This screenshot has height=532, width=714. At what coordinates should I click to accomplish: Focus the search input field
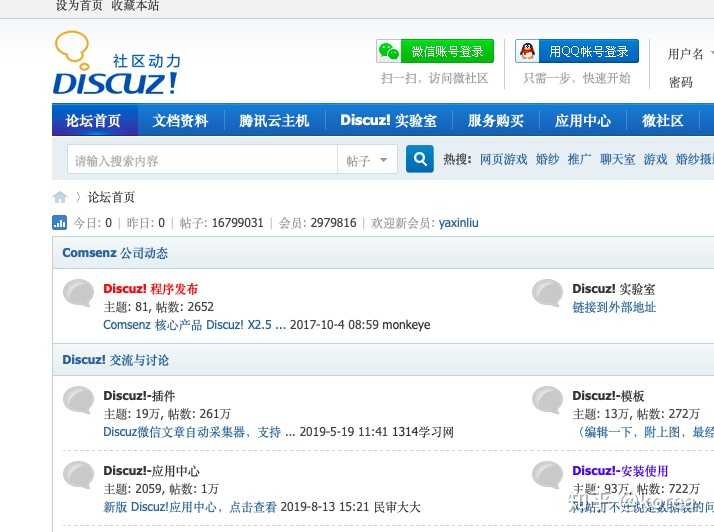tap(203, 159)
